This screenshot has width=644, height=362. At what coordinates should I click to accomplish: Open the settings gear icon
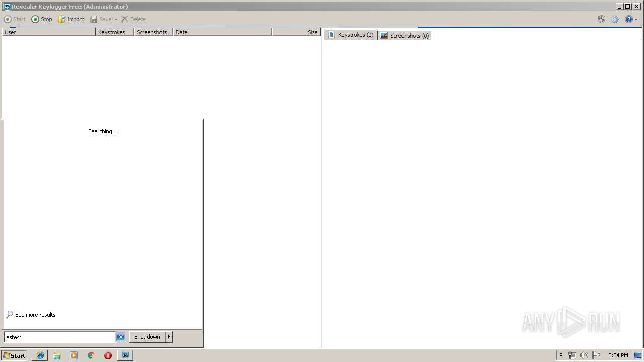click(x=615, y=19)
